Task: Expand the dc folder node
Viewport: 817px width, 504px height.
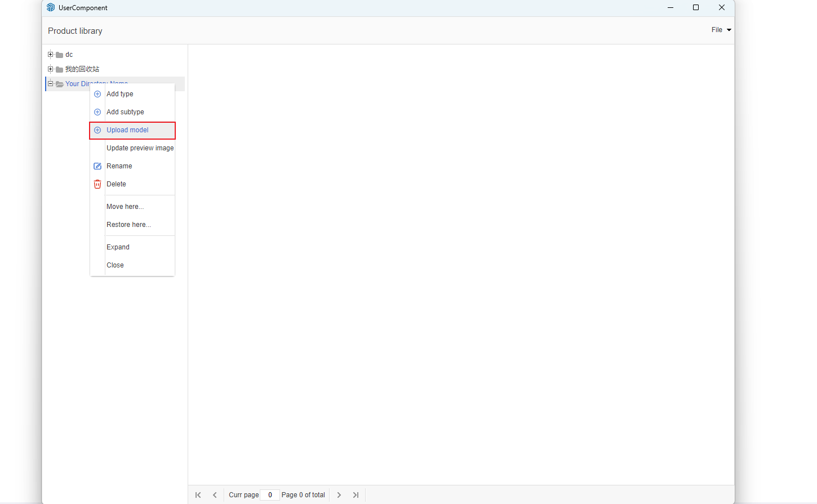Action: point(50,55)
